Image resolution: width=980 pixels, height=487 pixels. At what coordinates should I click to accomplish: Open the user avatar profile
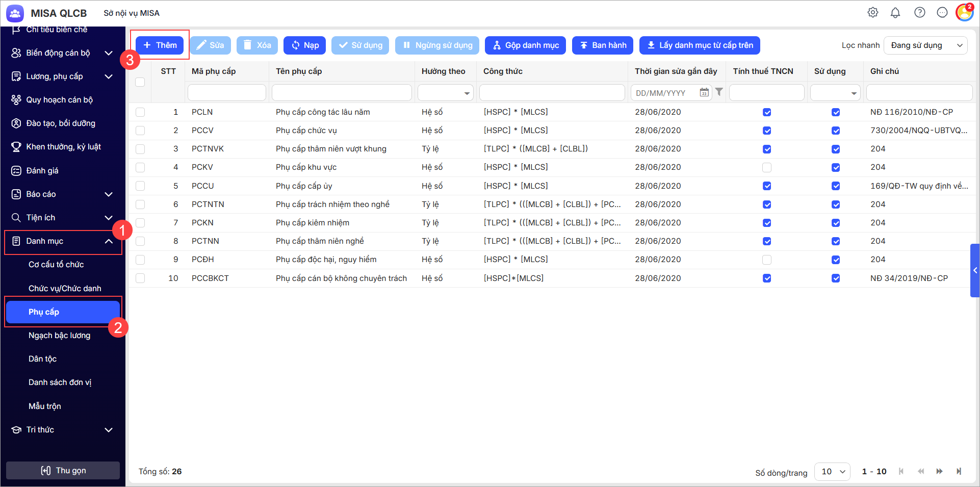click(x=964, y=13)
